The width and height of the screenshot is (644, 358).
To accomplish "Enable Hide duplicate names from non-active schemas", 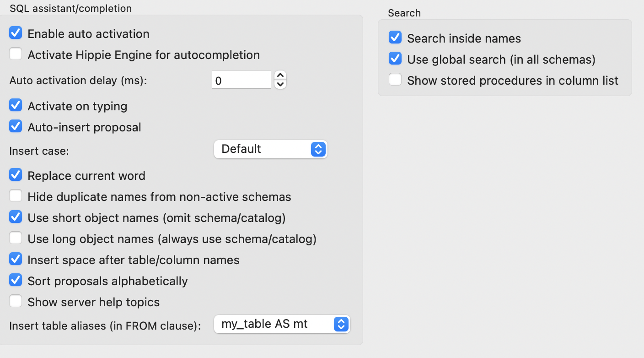I will point(15,195).
